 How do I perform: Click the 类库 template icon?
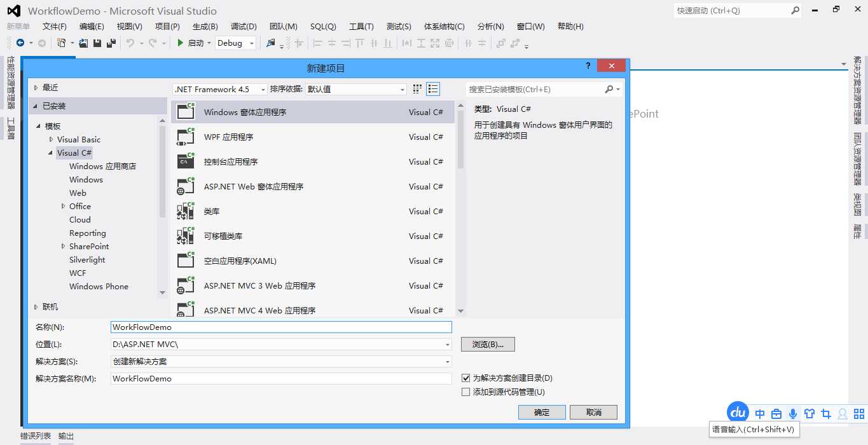coord(186,211)
